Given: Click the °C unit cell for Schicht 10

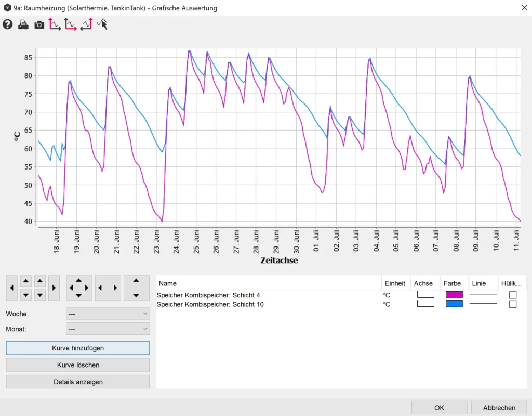Looking at the screenshot, I should tap(387, 304).
